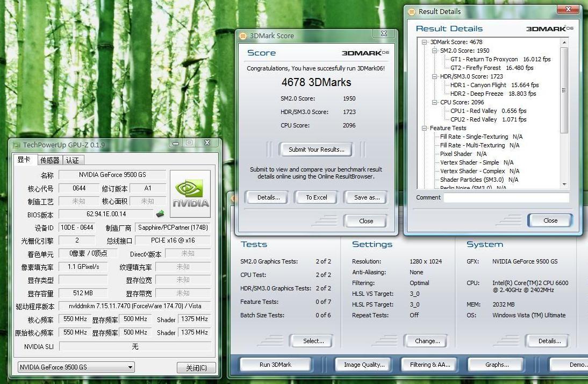
Task: Click the 3DMark Score window title icon
Action: click(x=242, y=36)
